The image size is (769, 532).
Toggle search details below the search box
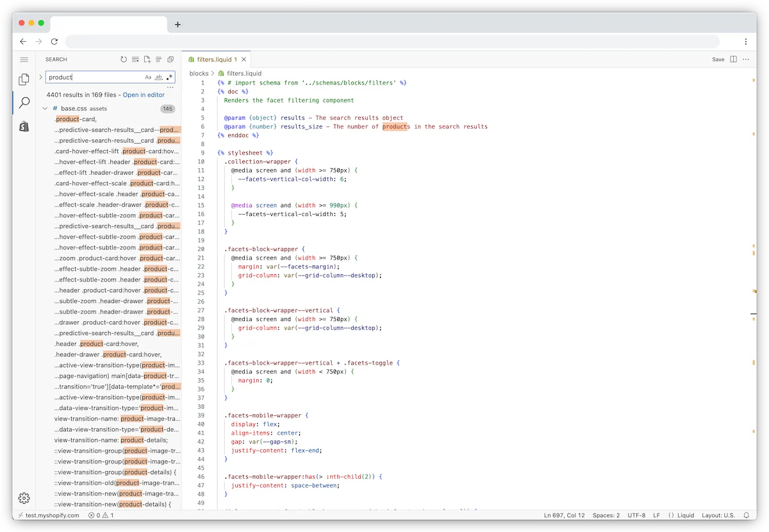[x=170, y=87]
